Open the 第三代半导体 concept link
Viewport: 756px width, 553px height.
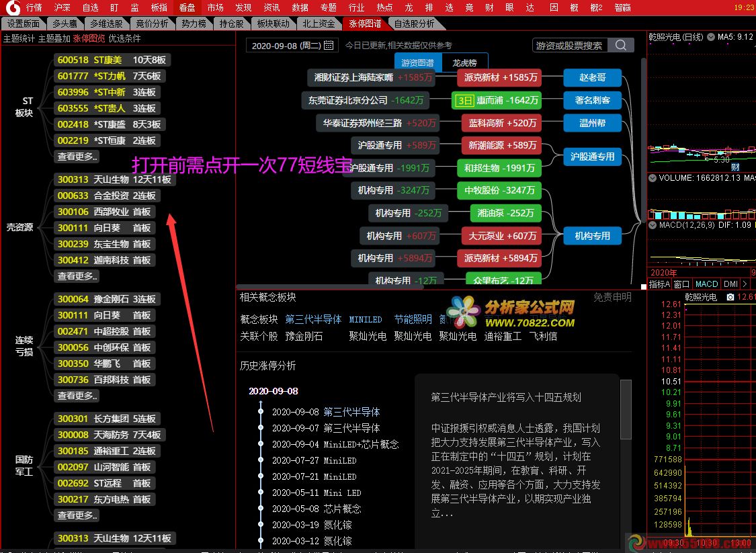tap(313, 319)
